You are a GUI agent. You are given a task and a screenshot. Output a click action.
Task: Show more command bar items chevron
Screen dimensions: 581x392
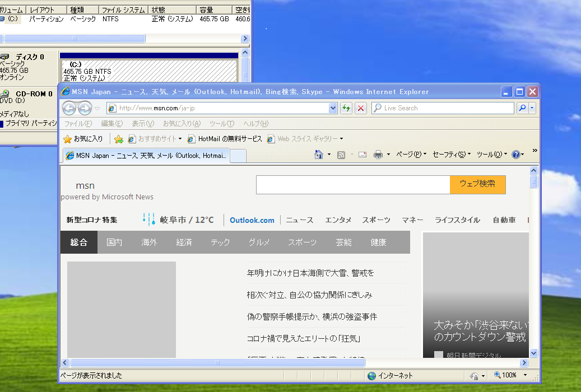(534, 151)
